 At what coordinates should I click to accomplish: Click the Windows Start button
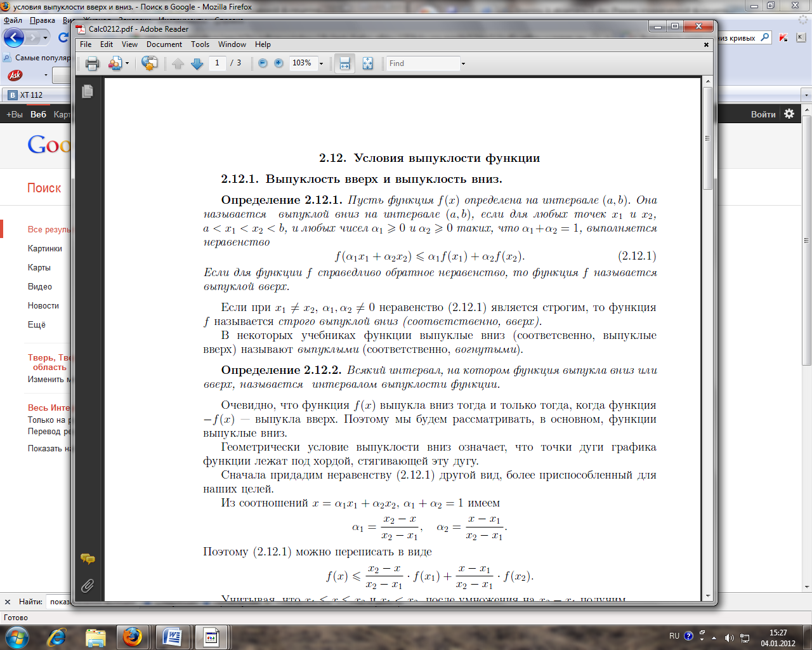tap(16, 637)
